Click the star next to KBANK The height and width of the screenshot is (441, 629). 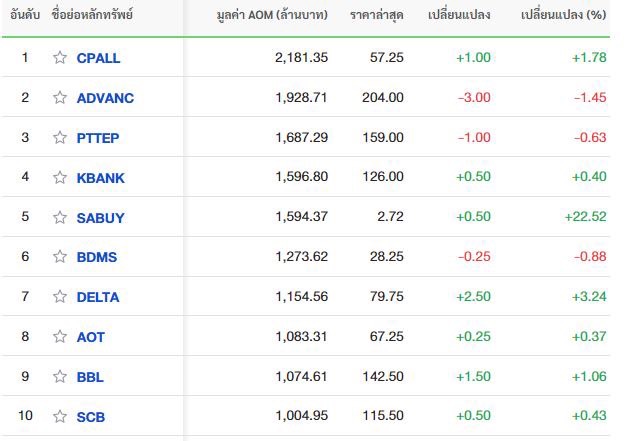(x=60, y=177)
